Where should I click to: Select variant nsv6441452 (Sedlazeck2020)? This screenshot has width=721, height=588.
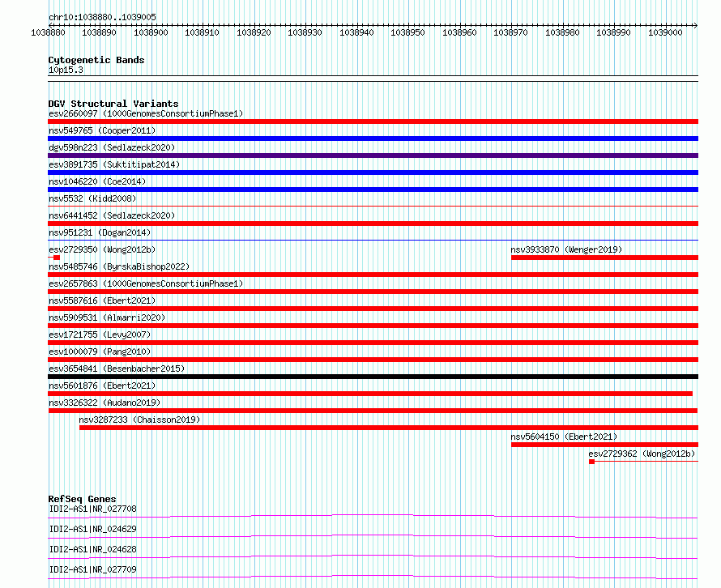point(112,215)
